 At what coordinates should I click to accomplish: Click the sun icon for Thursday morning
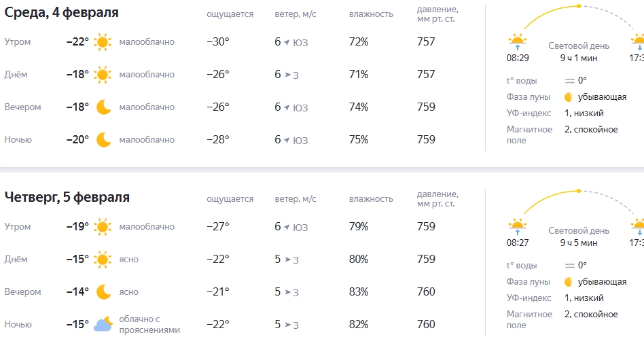(x=103, y=227)
